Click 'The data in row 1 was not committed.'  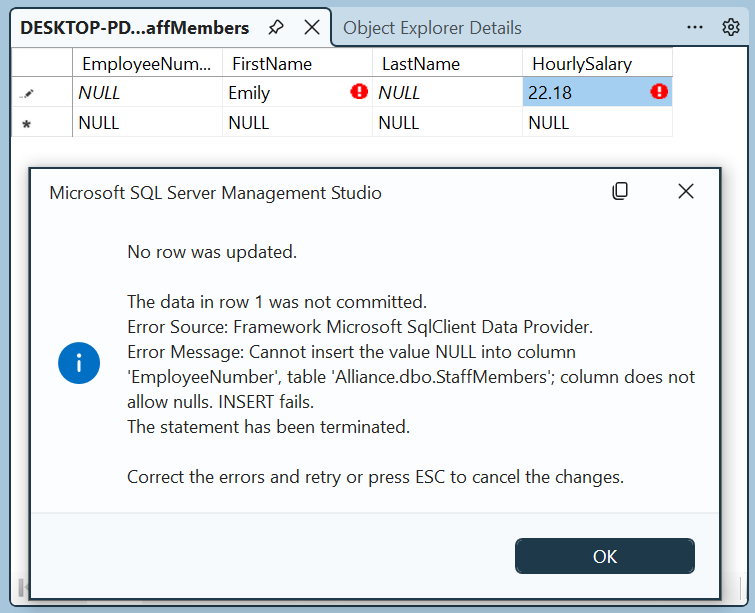click(x=277, y=302)
